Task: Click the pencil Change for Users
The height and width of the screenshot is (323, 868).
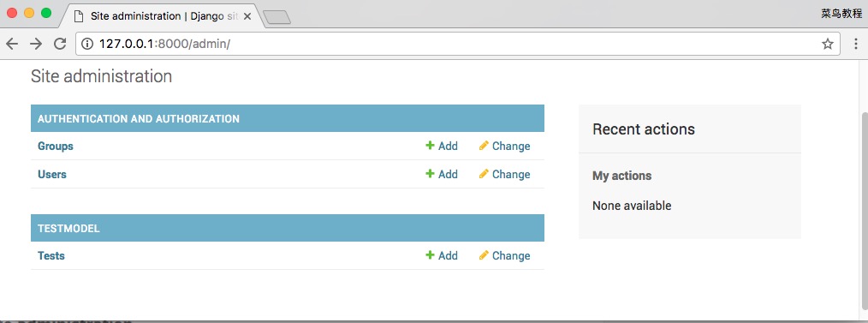Action: pyautogui.click(x=504, y=174)
